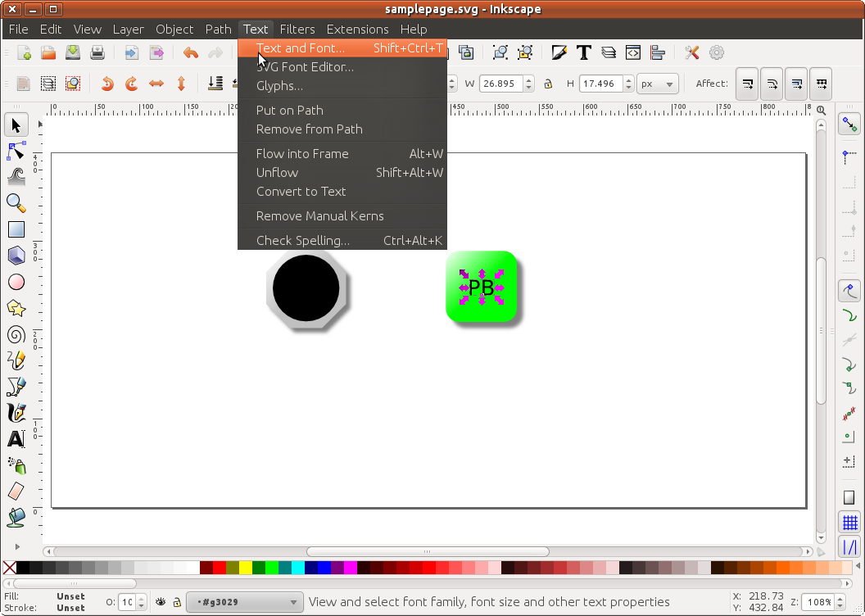Pick the yellow swatch in the palette
Image resolution: width=865 pixels, height=616 pixels.
(246, 568)
